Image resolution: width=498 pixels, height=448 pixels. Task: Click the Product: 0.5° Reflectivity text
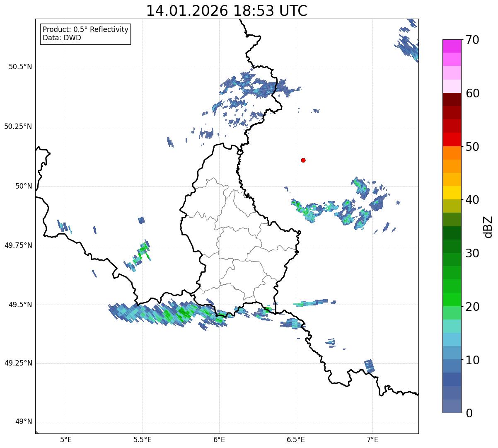coord(85,29)
